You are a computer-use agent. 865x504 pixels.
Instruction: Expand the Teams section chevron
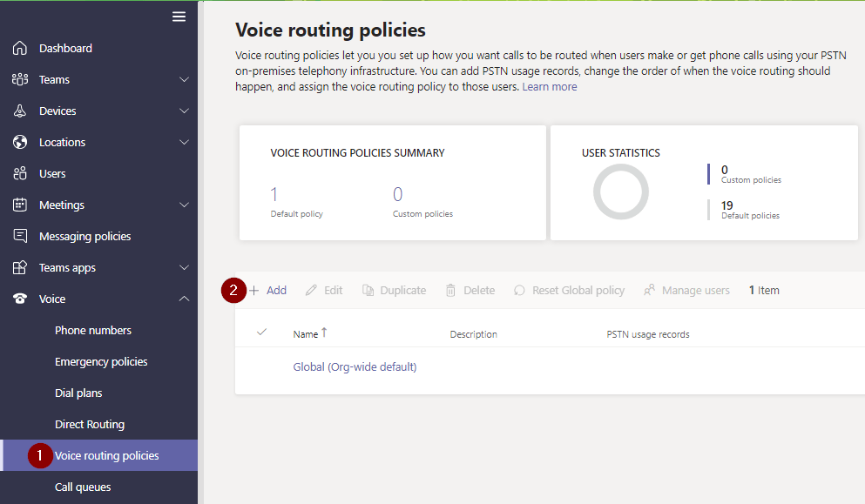click(x=184, y=79)
